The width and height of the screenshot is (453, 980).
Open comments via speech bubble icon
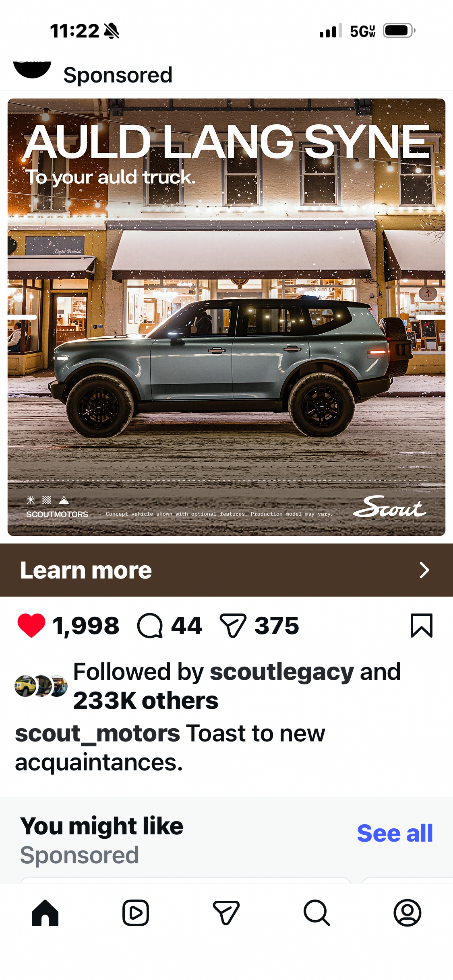point(150,626)
